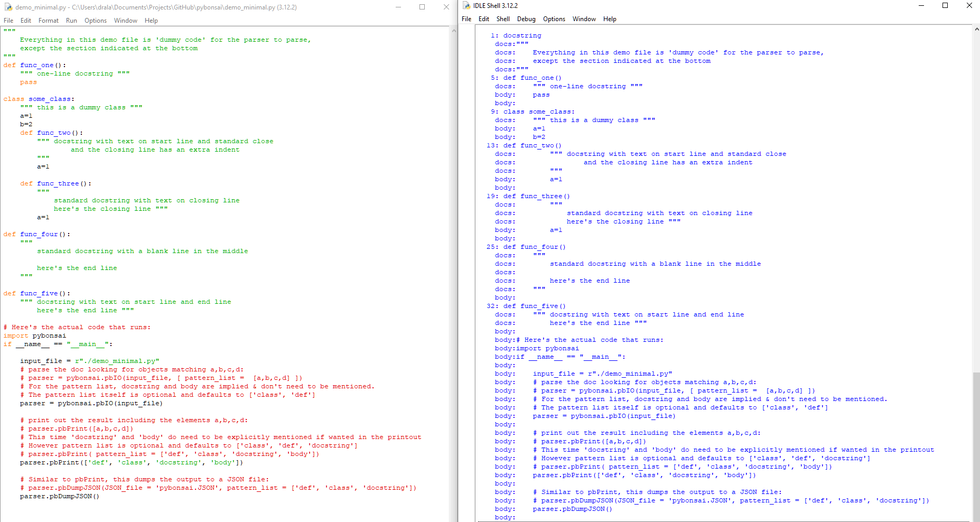Screen dimensions: 980x522
Task: Click the editor window scrollbar up arrow
Action: click(x=454, y=31)
